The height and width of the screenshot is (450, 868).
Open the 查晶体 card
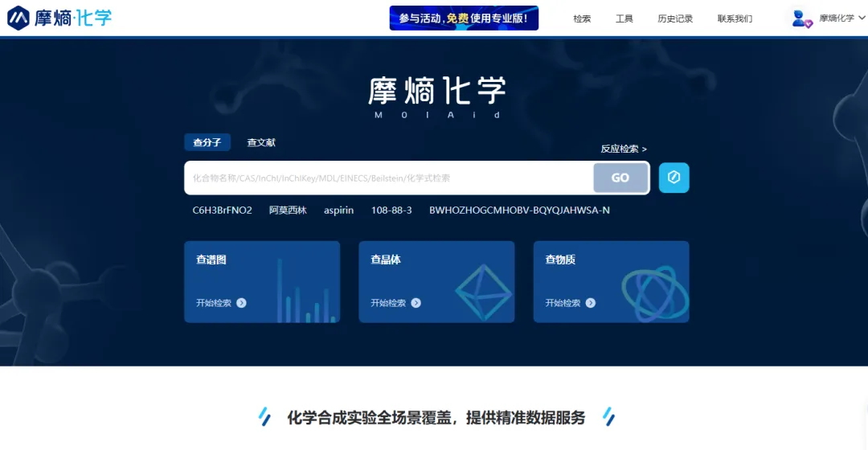(x=436, y=282)
